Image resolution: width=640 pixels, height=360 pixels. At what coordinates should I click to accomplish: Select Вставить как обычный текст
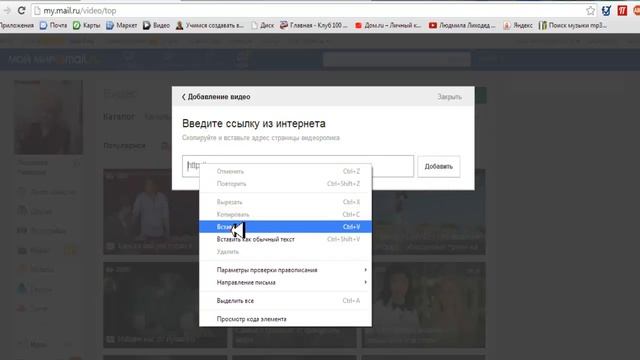tap(285, 239)
